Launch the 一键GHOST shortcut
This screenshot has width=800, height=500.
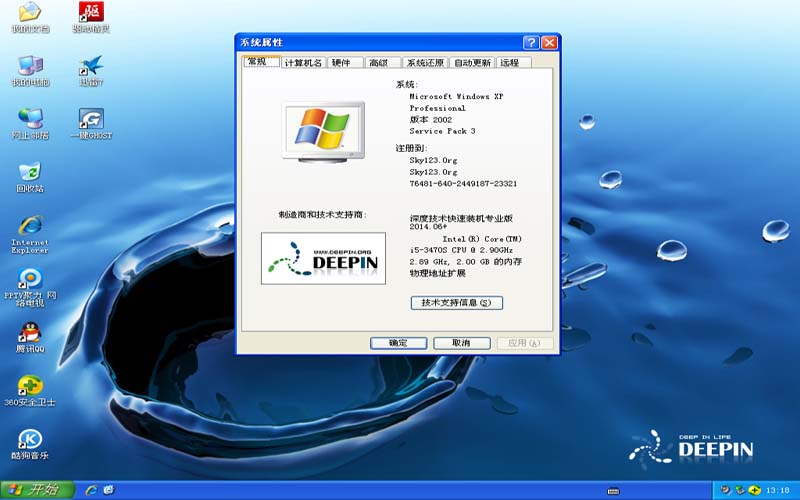[91, 123]
